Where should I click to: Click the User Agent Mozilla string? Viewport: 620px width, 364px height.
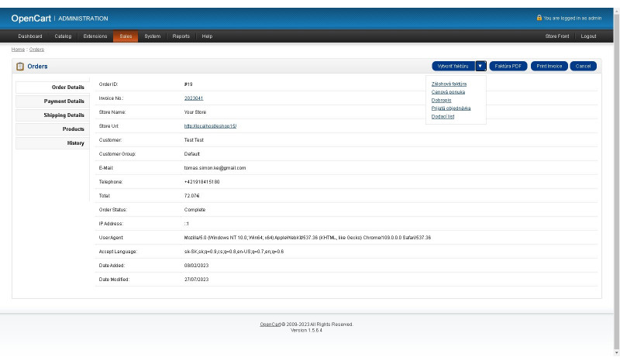point(308,238)
